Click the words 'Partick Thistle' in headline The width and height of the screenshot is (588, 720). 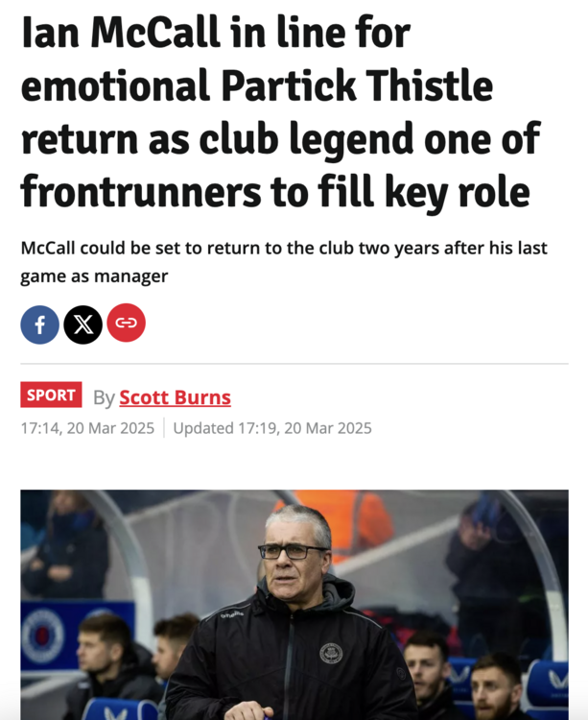(x=357, y=85)
